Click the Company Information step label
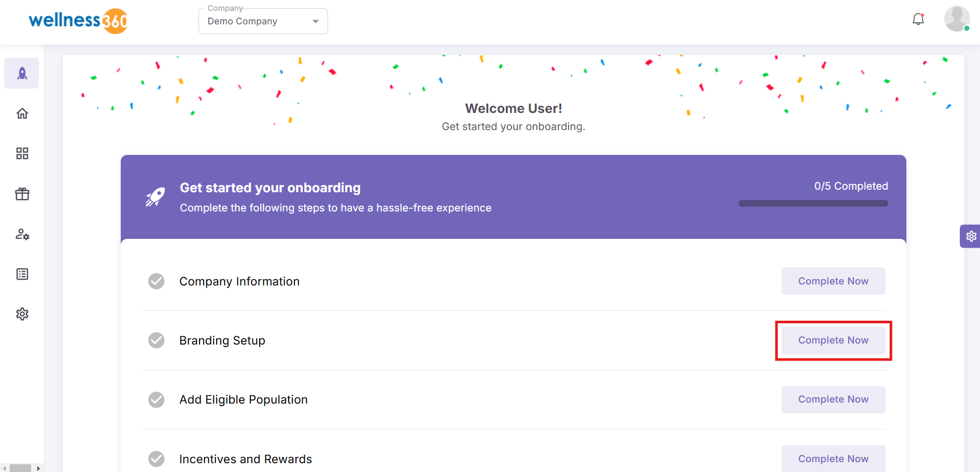Image resolution: width=980 pixels, height=472 pixels. 239,281
